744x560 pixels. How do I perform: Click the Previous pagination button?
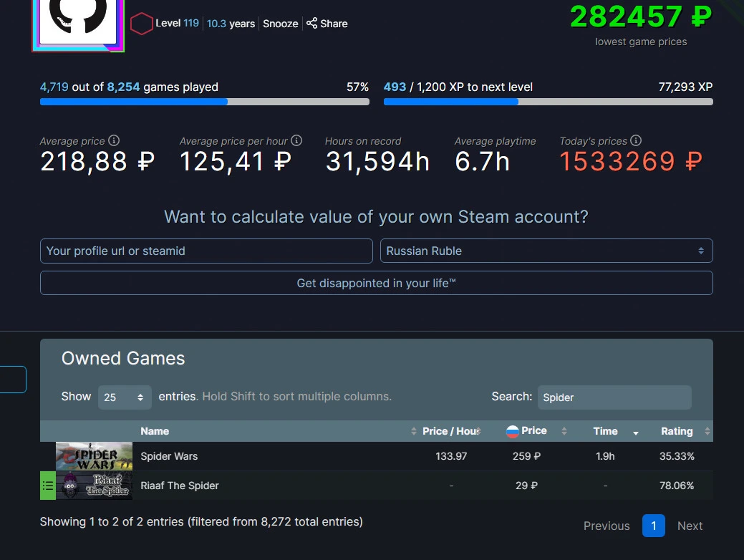click(x=607, y=526)
